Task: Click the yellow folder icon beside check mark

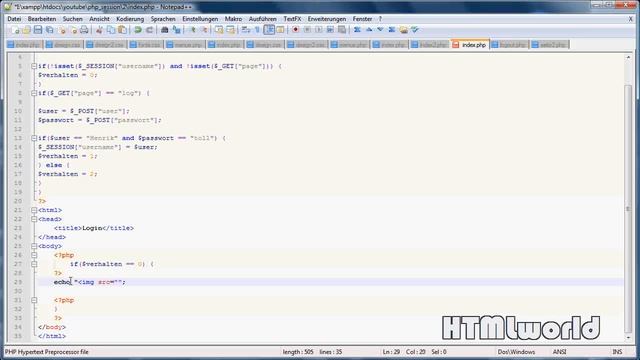Action: pyautogui.click(x=404, y=30)
